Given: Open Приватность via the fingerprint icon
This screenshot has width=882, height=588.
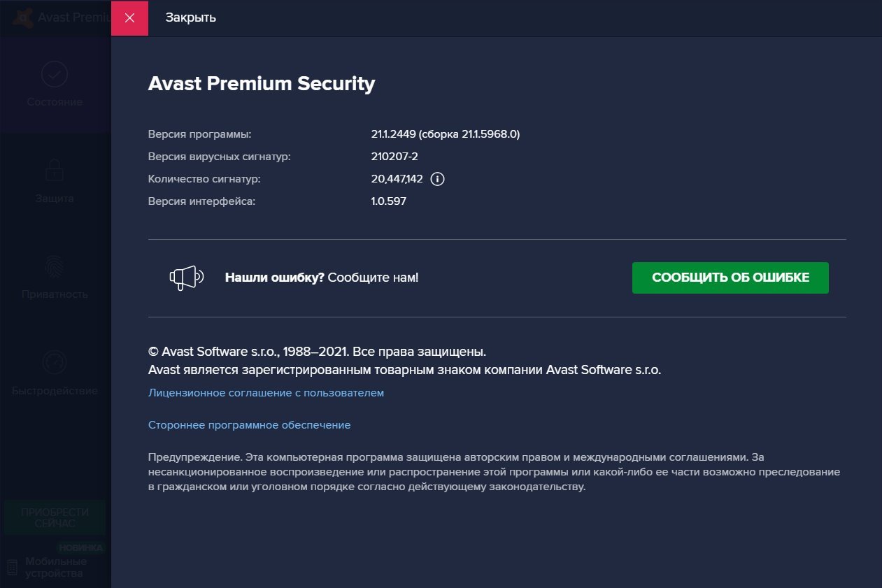Looking at the screenshot, I should coord(55,266).
